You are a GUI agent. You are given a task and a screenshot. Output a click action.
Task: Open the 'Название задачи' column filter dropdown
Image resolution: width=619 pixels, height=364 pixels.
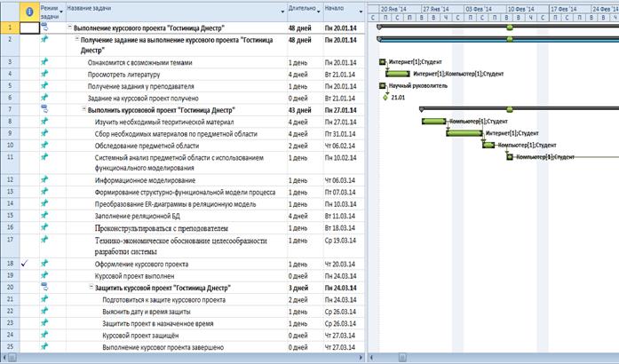coord(282,12)
